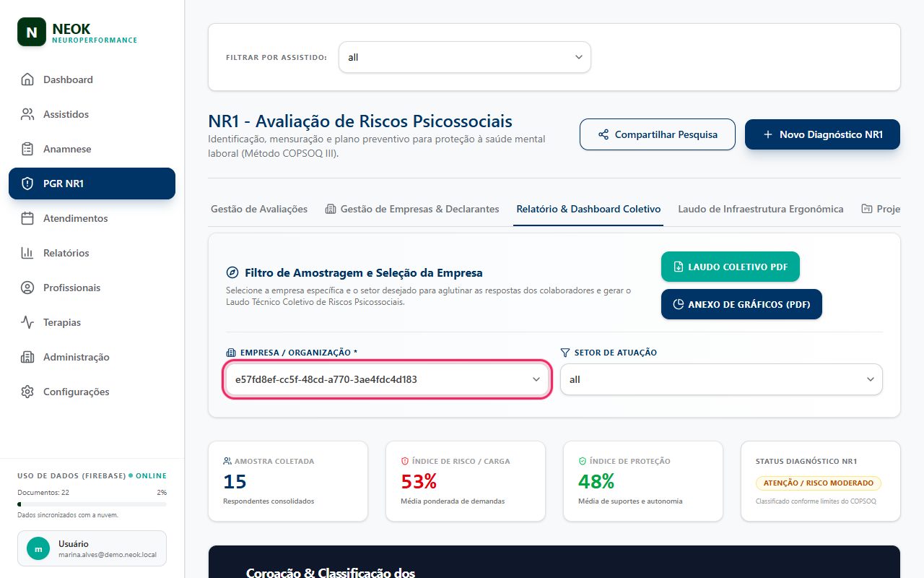
Task: Click the Relatórios bar chart icon
Action: 27,253
